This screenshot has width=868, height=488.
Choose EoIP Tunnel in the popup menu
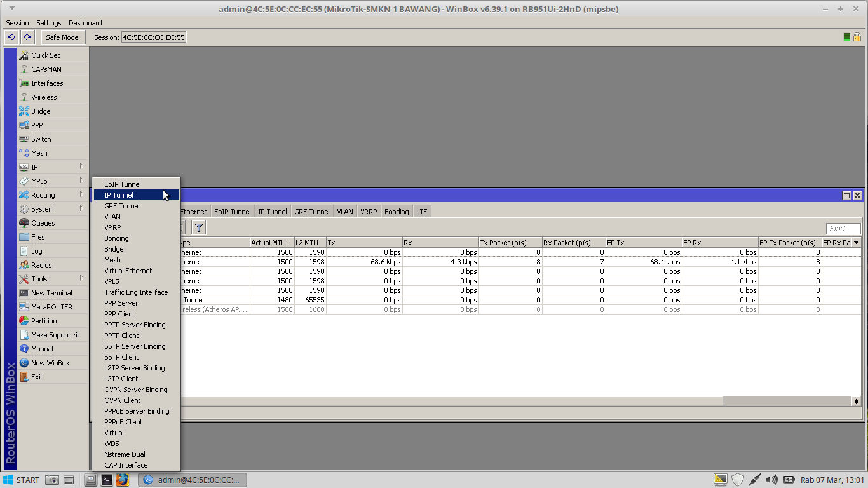(x=136, y=184)
